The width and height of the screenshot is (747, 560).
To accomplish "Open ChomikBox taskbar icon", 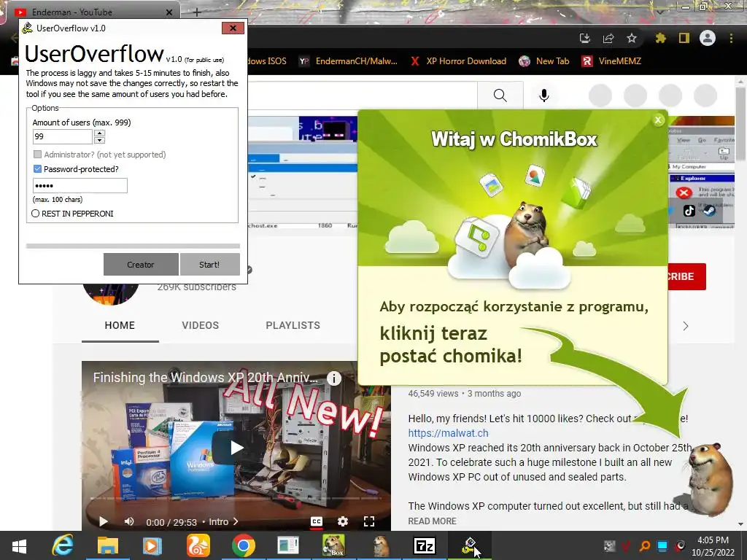I will coord(333,545).
